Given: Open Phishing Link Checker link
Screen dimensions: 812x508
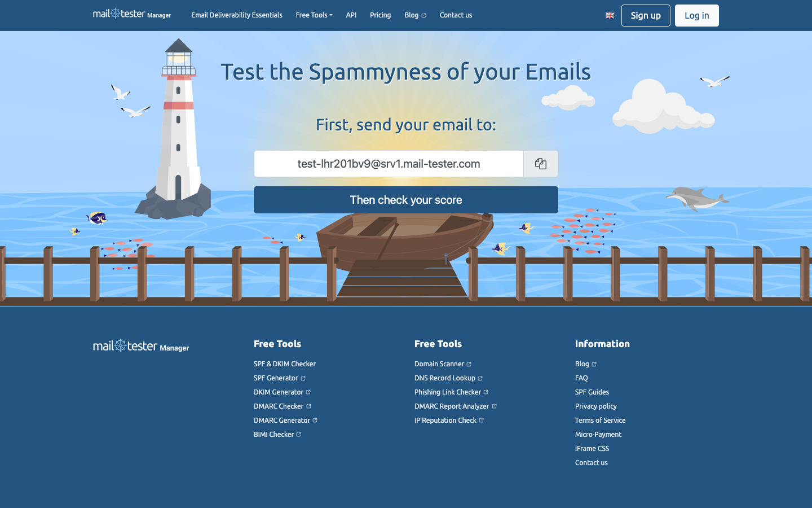Looking at the screenshot, I should (x=451, y=392).
